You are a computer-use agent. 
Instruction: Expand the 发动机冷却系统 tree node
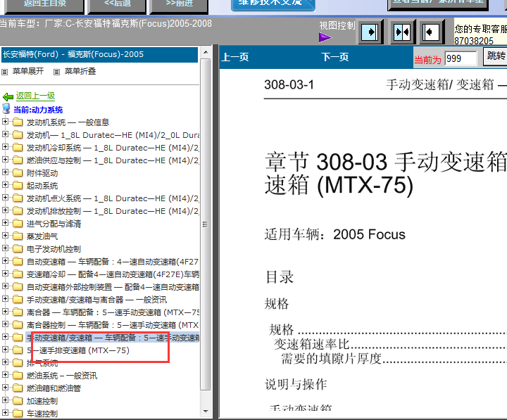coord(5,146)
